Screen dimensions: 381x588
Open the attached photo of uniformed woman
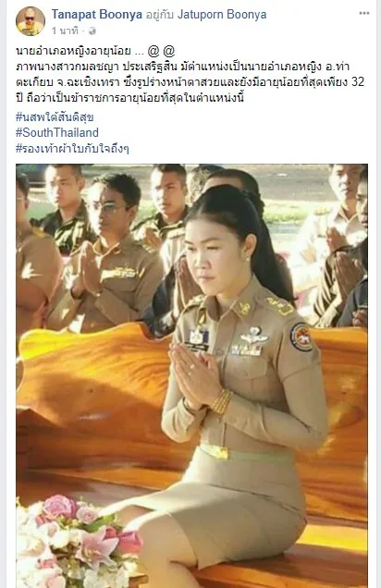pos(191,375)
